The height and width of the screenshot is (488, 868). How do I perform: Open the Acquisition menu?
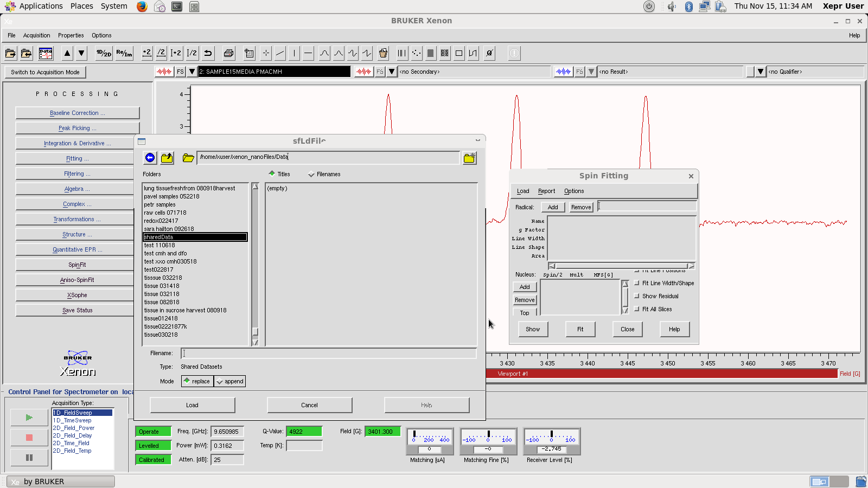[x=36, y=35]
